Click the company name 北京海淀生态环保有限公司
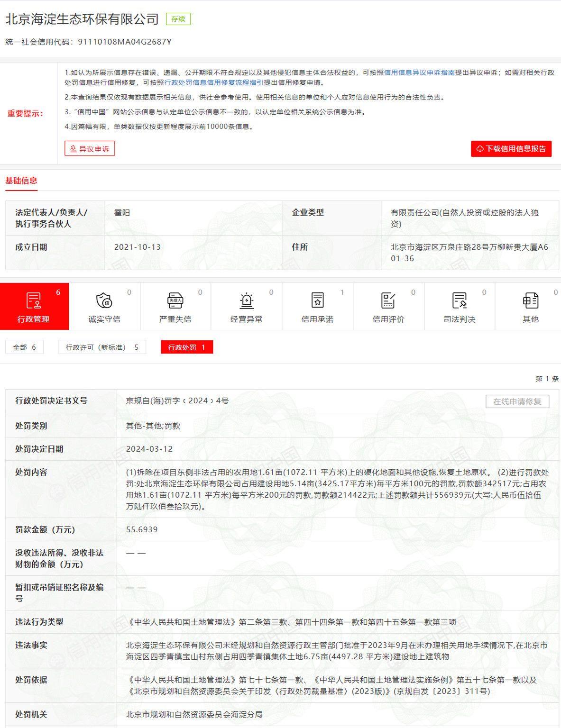The height and width of the screenshot is (728, 561). pyautogui.click(x=82, y=19)
